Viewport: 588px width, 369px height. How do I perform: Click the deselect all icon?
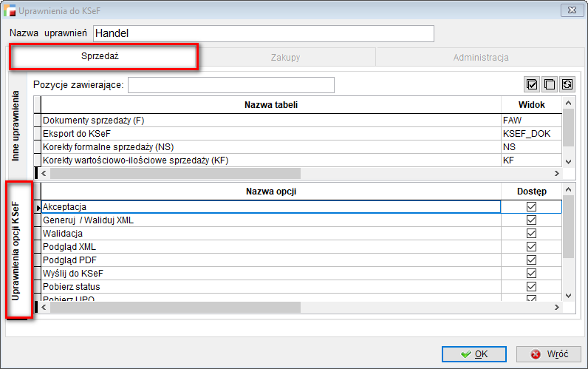[549, 84]
